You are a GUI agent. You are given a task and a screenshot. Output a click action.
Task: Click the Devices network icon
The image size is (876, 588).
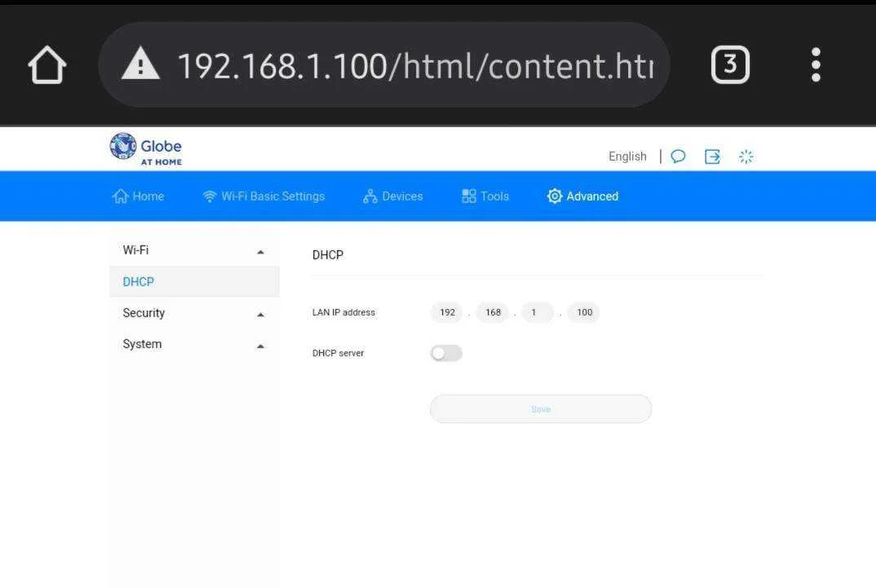coord(369,196)
